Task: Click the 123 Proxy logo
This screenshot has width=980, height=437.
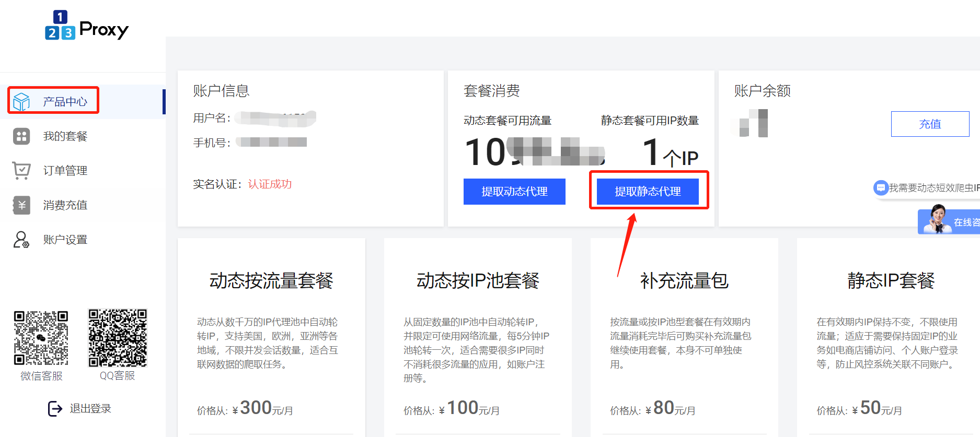Action: coord(87,26)
